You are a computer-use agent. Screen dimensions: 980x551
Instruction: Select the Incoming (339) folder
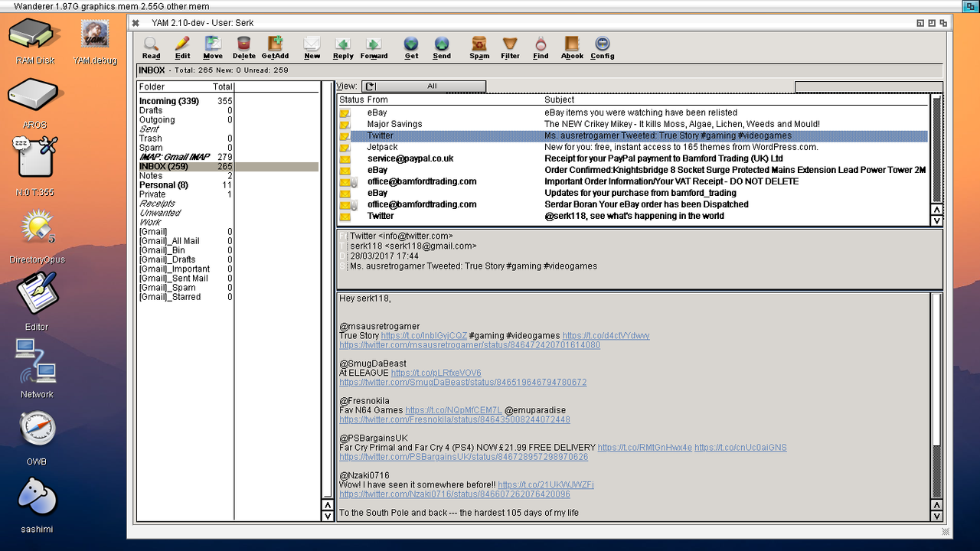tap(186, 101)
